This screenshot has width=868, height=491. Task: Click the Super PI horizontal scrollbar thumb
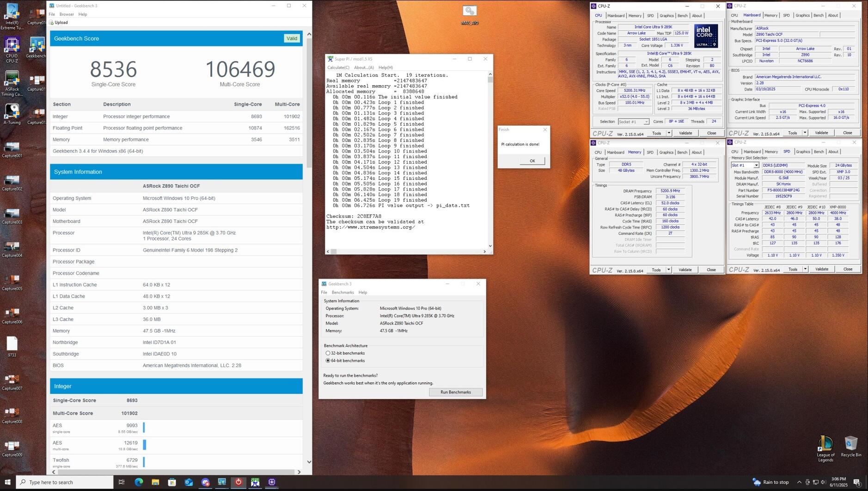click(333, 252)
